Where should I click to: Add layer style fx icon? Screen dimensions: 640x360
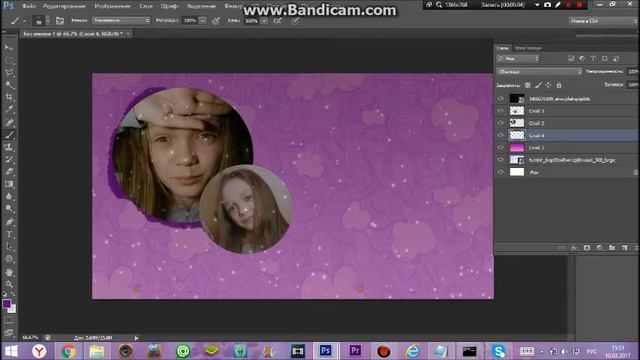574,248
